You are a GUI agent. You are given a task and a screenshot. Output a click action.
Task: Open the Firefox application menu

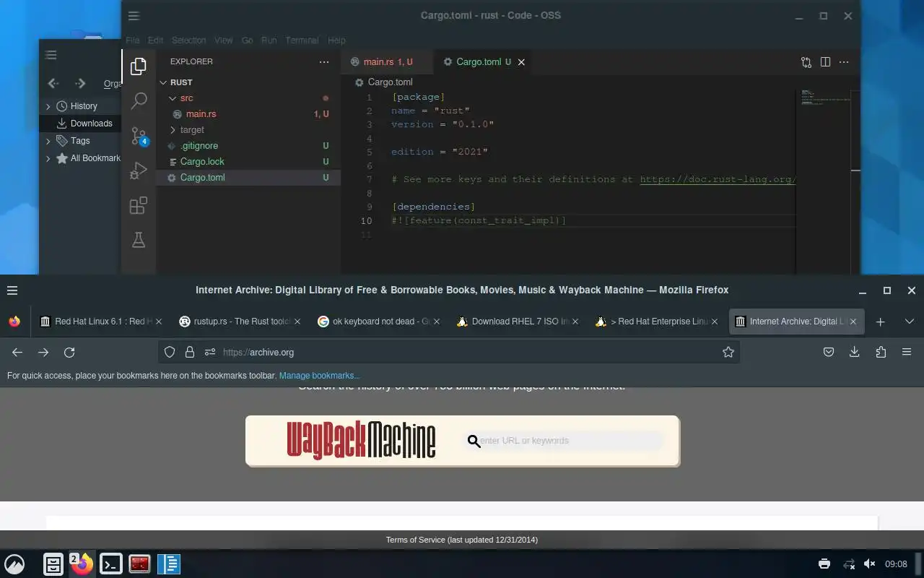click(x=907, y=352)
